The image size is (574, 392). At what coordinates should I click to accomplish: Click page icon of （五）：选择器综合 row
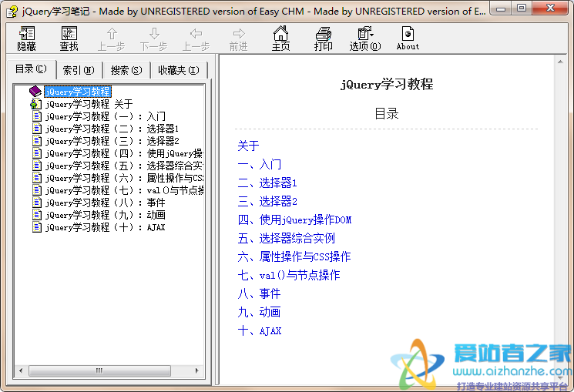click(37, 166)
